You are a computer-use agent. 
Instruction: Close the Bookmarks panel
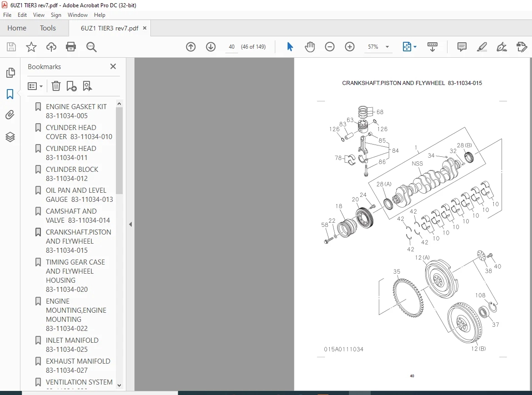pos(113,66)
